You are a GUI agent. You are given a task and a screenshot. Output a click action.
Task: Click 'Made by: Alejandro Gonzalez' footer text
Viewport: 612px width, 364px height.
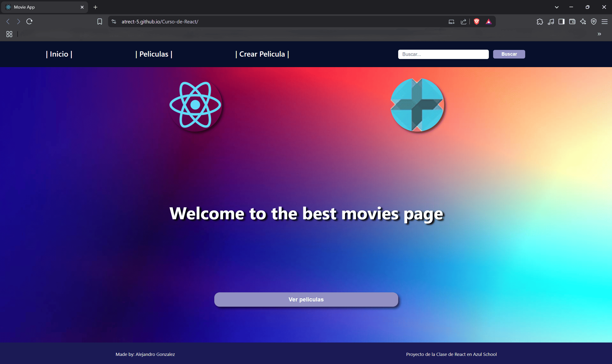click(x=145, y=354)
